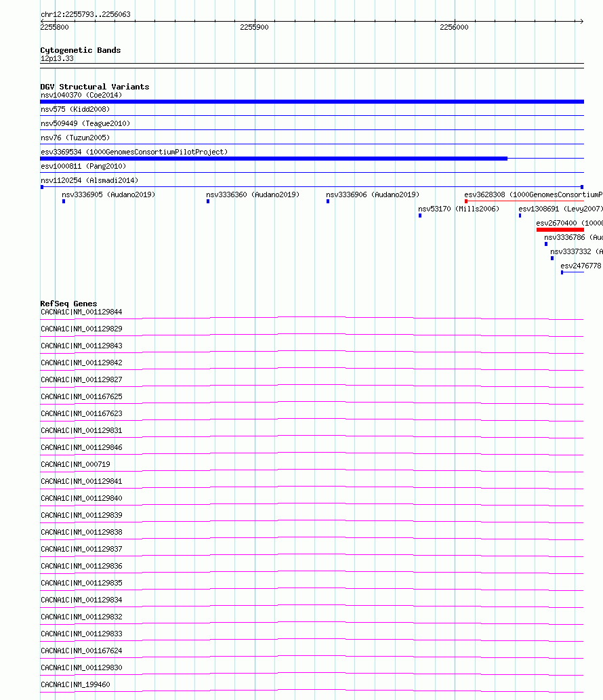This screenshot has height=700, width=603.
Task: Click the 12p13.33 cytogenetic band label
Action: coord(57,58)
